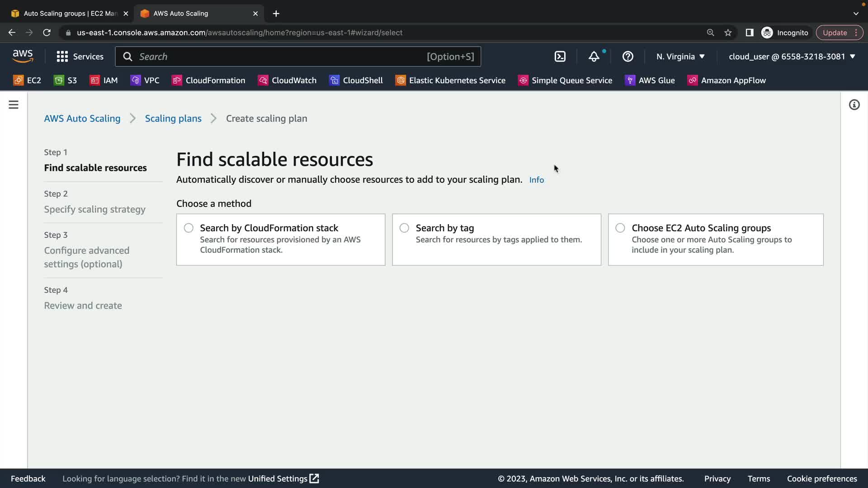Viewport: 868px width, 488px height.
Task: Open CloudShell icon in top navigation
Action: (560, 56)
